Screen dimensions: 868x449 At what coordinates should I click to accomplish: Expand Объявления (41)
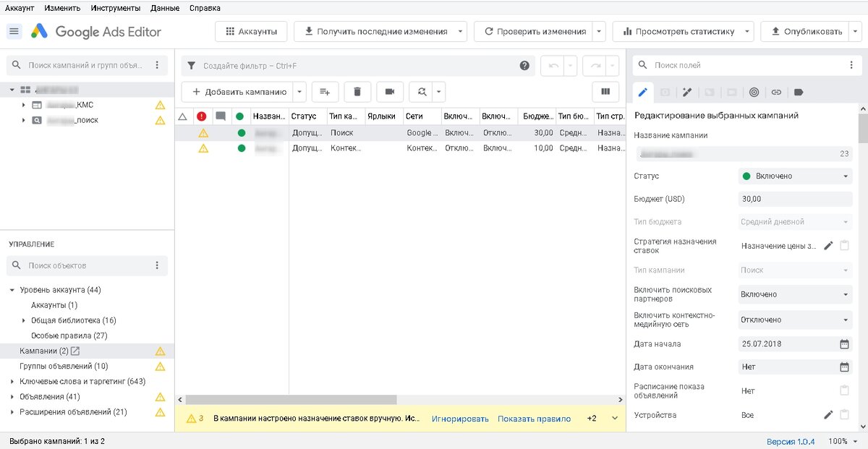pos(12,397)
